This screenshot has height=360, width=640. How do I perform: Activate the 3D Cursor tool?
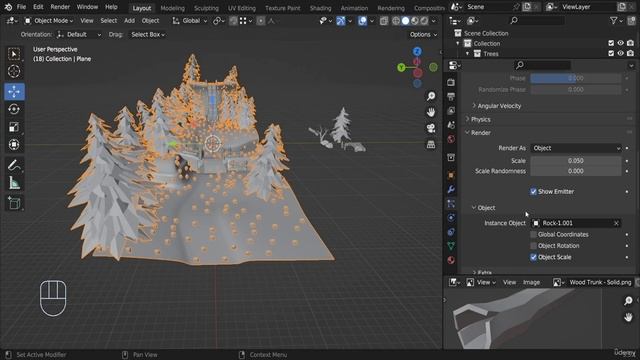point(14,71)
